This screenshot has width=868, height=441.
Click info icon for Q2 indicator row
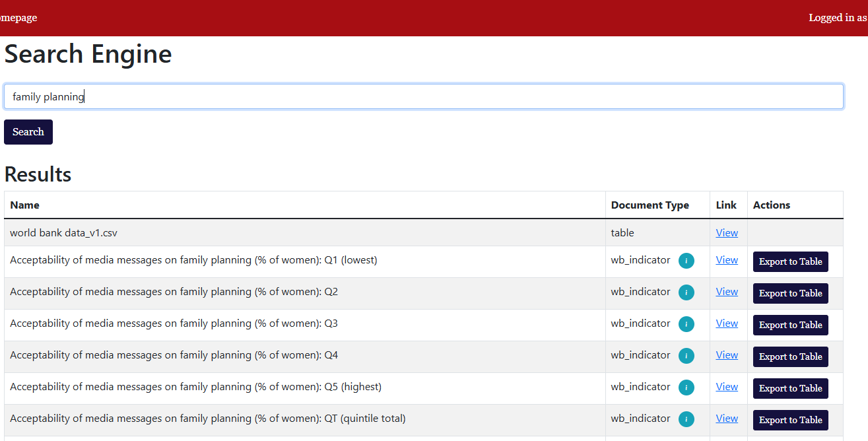click(686, 292)
